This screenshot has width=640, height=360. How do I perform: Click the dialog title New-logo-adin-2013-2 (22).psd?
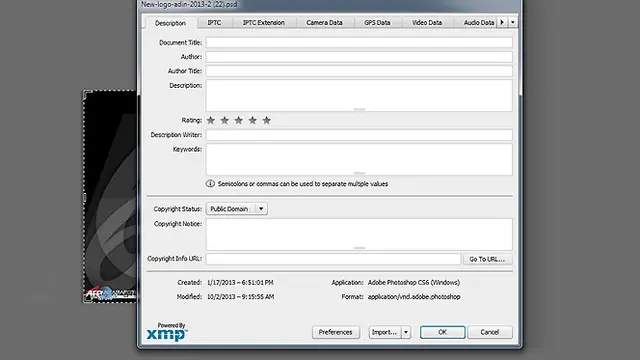(x=189, y=4)
